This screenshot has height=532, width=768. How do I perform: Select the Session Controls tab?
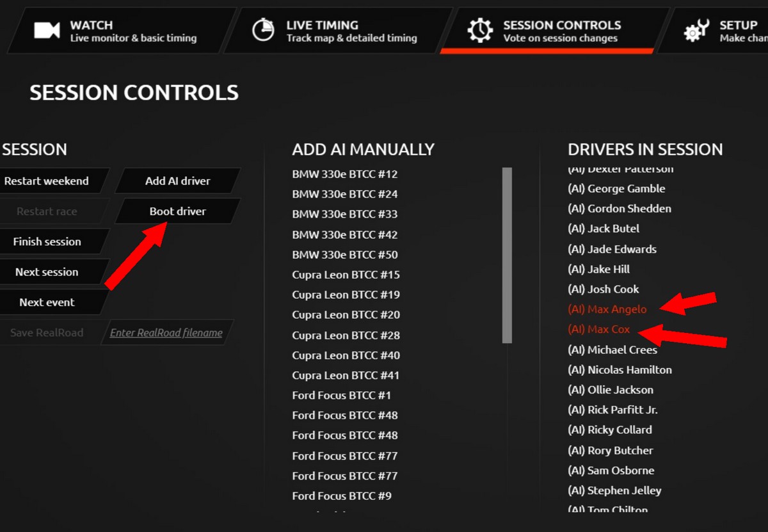pos(556,31)
